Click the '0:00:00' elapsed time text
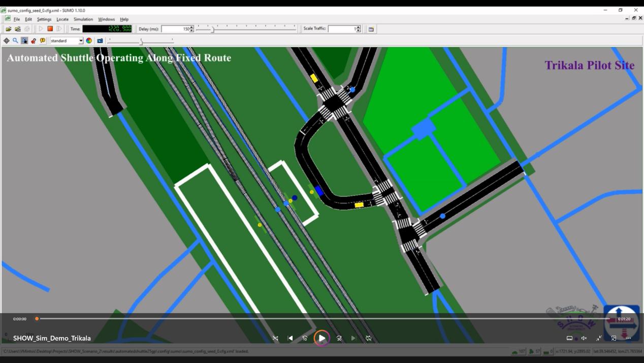Viewport: 644px width, 363px height. [20, 319]
